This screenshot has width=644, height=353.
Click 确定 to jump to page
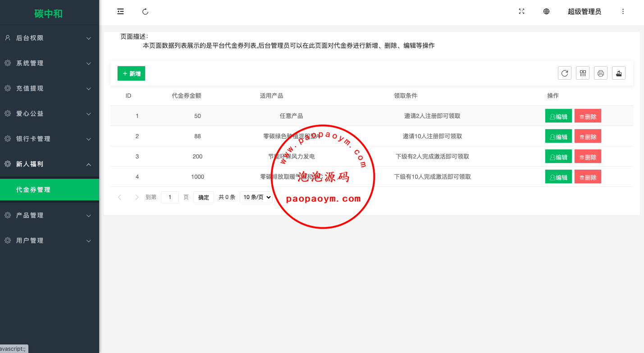(204, 197)
